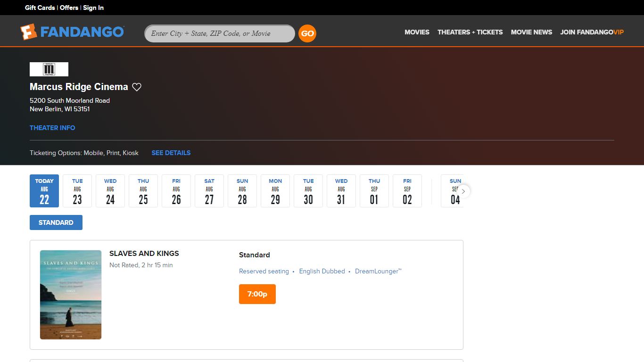
Task: Select Sunday Sep 04 date
Action: [451, 191]
